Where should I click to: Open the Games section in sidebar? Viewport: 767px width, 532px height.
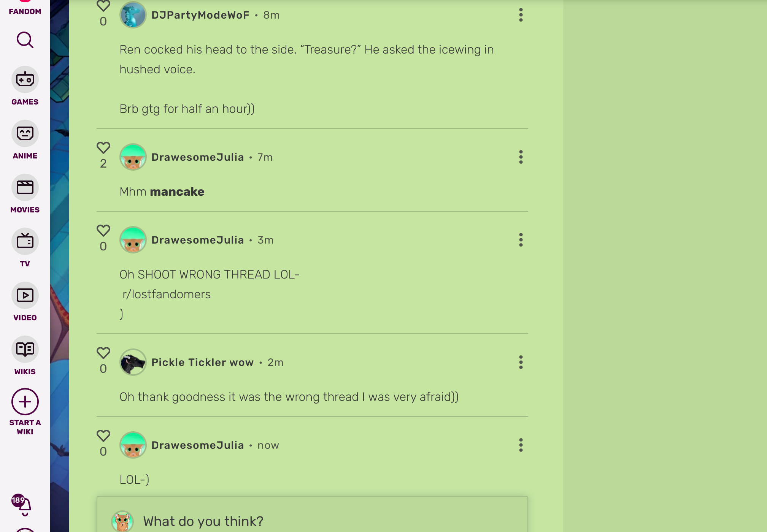coord(25,86)
